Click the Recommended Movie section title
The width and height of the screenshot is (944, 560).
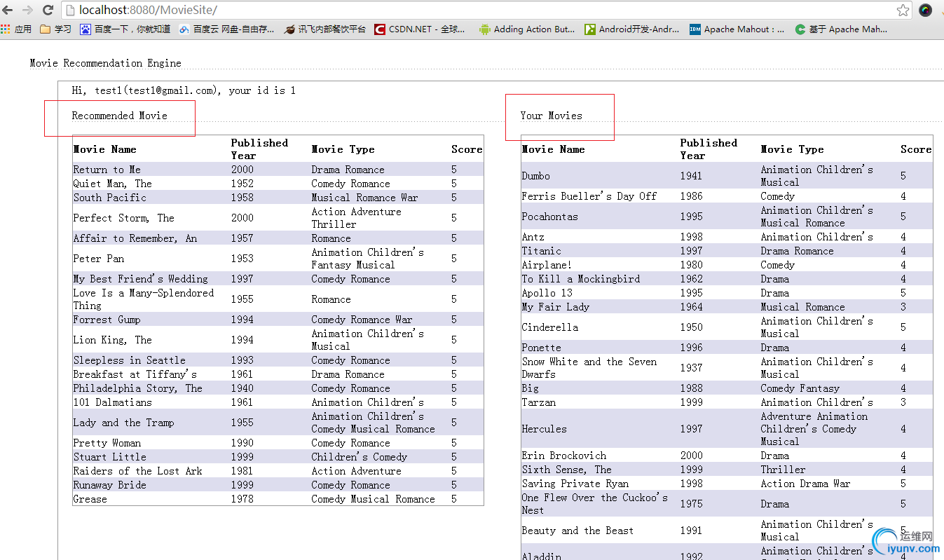pos(119,116)
